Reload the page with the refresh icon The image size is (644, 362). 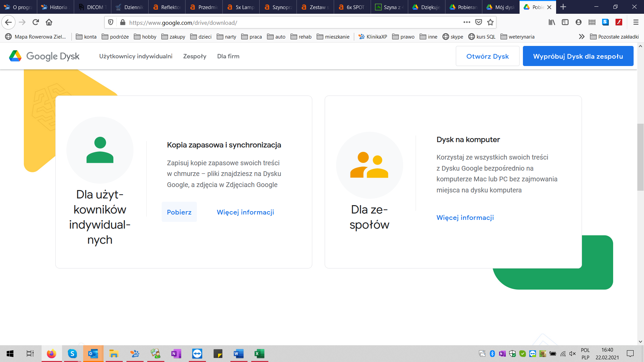tap(36, 22)
